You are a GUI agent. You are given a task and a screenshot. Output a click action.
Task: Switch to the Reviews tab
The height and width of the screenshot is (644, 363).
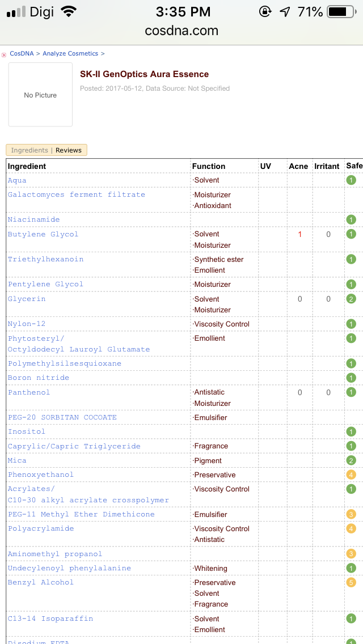pyautogui.click(x=69, y=150)
